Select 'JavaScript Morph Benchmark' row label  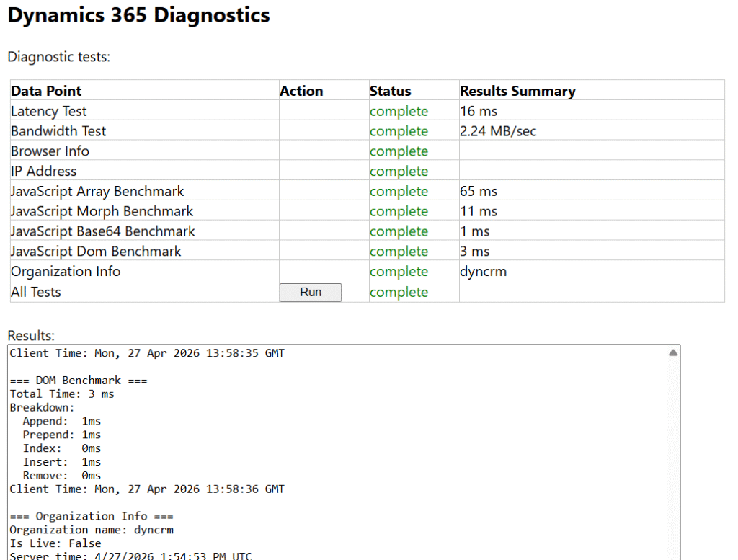pyautogui.click(x=102, y=211)
